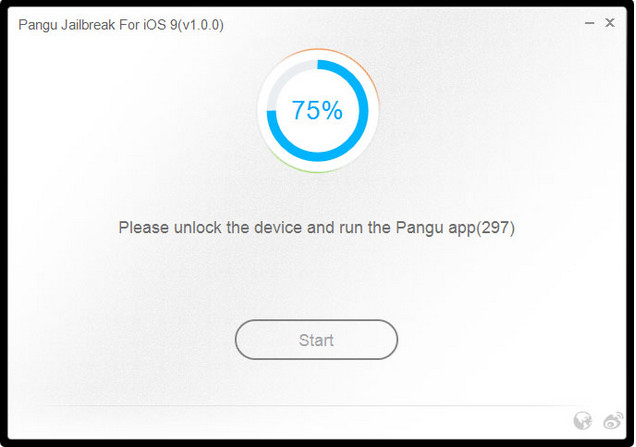This screenshot has width=636, height=447.
Task: Open the Weibo icon in bottom corner
Action: [x=613, y=420]
